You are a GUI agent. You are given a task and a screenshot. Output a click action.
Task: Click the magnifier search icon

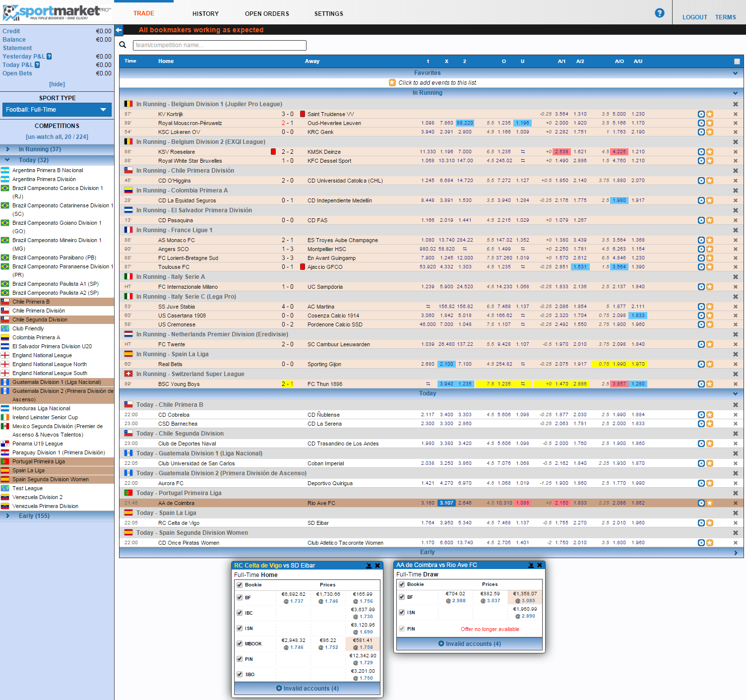pyautogui.click(x=123, y=45)
